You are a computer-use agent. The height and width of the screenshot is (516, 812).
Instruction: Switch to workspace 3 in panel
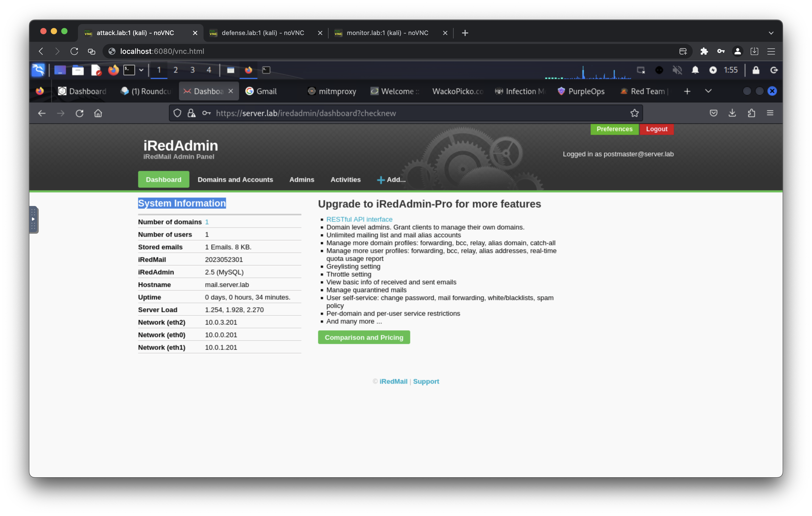click(x=192, y=70)
